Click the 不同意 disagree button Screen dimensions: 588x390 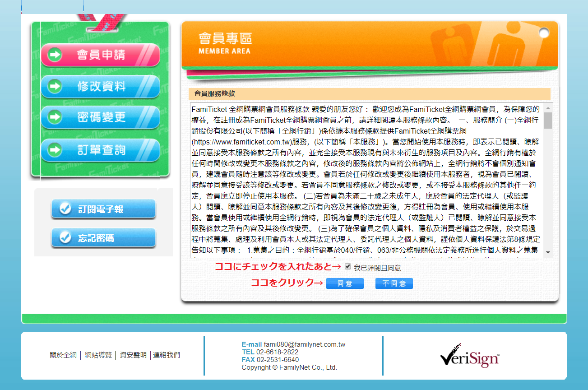coord(394,283)
